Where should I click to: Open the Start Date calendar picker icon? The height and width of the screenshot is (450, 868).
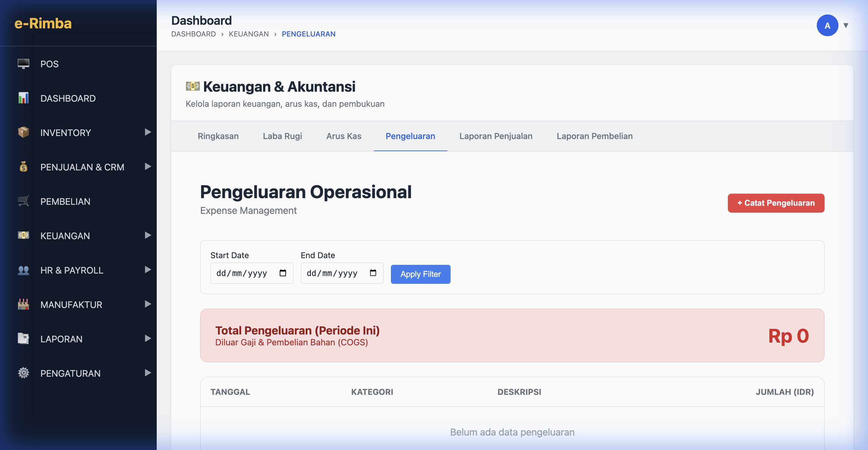[283, 273]
